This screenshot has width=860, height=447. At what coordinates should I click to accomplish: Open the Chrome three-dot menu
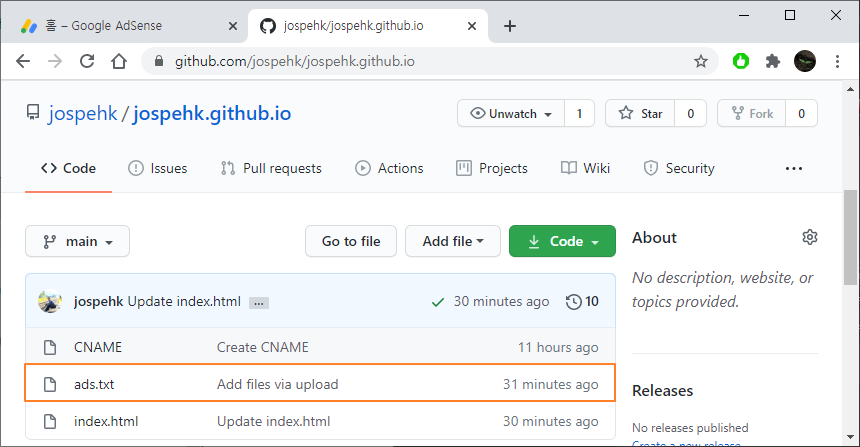837,61
